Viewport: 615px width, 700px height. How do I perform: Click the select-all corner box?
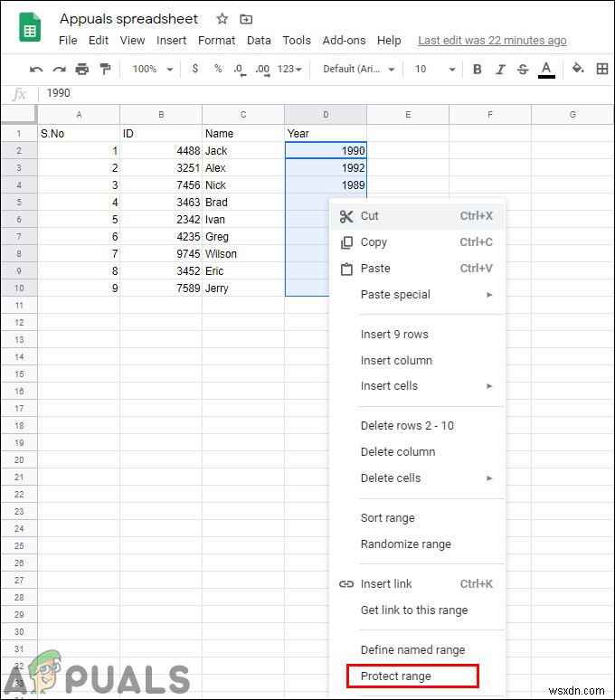click(x=18, y=114)
